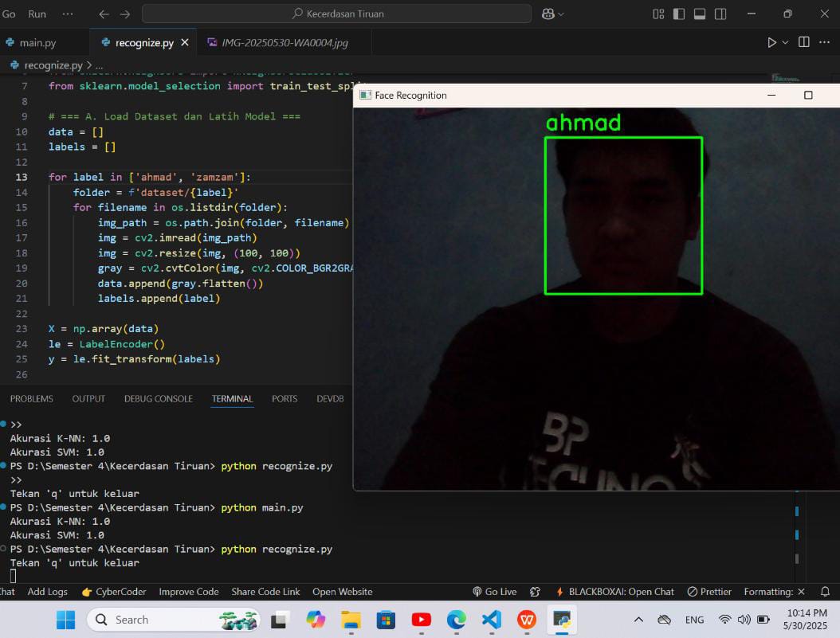
Task: Toggle the bottom panel layout icon
Action: [700, 14]
